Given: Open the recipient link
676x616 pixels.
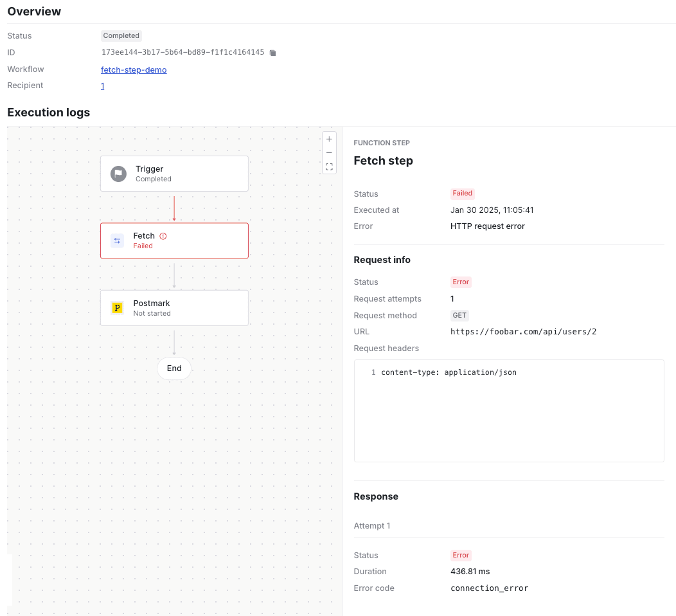Looking at the screenshot, I should coord(103,86).
